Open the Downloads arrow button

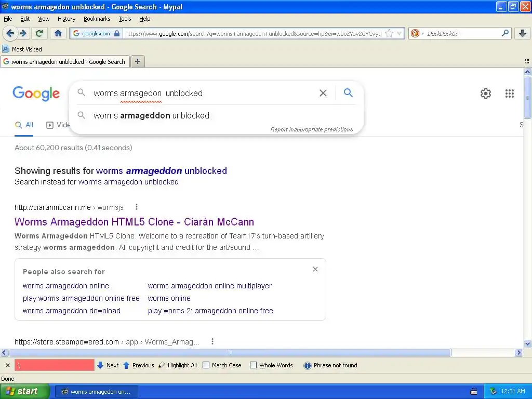tap(523, 33)
